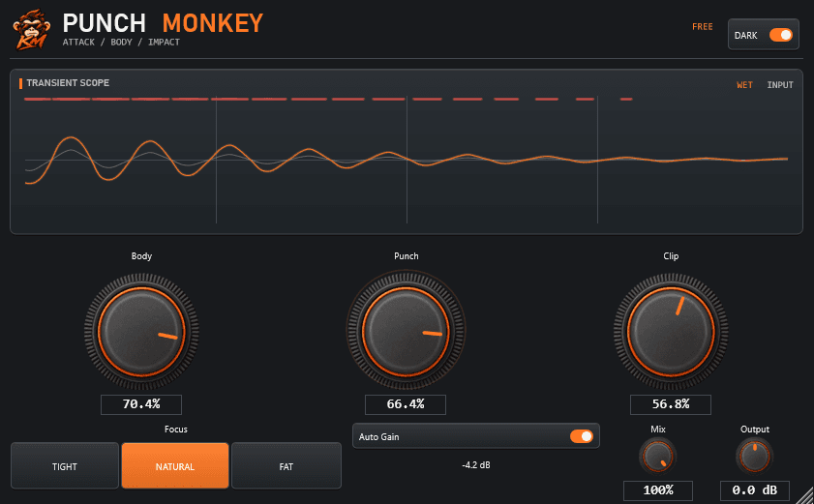The width and height of the screenshot is (814, 504).
Task: Click the Output value box 0.0 dB
Action: [x=755, y=490]
